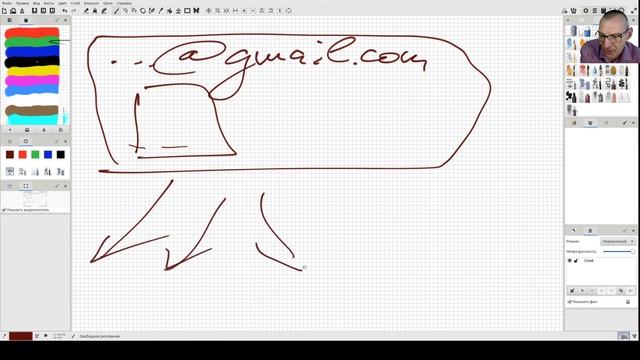Select the Edit frame tool
This screenshot has height=360, width=640.
187,11
